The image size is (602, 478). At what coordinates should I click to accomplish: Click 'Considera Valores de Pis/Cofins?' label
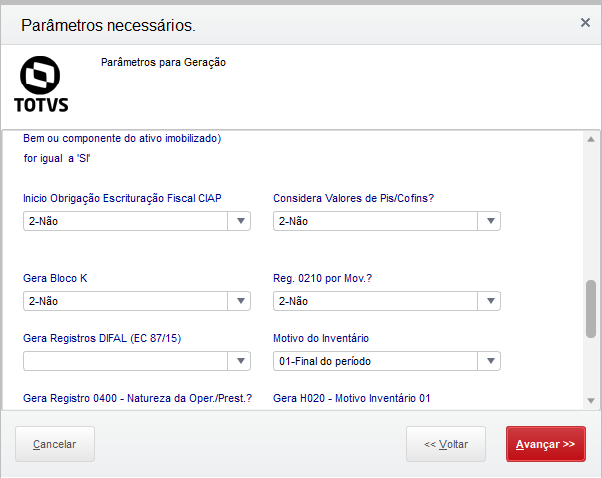353,198
